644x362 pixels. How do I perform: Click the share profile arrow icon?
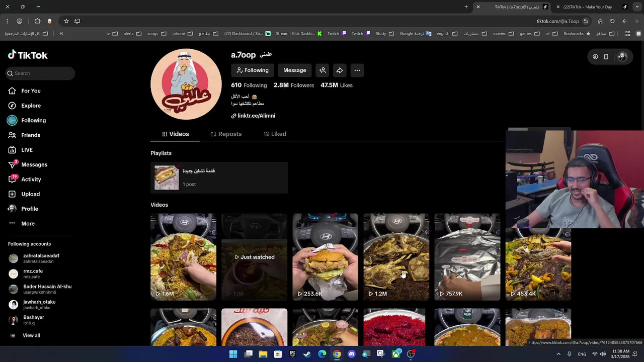point(340,70)
